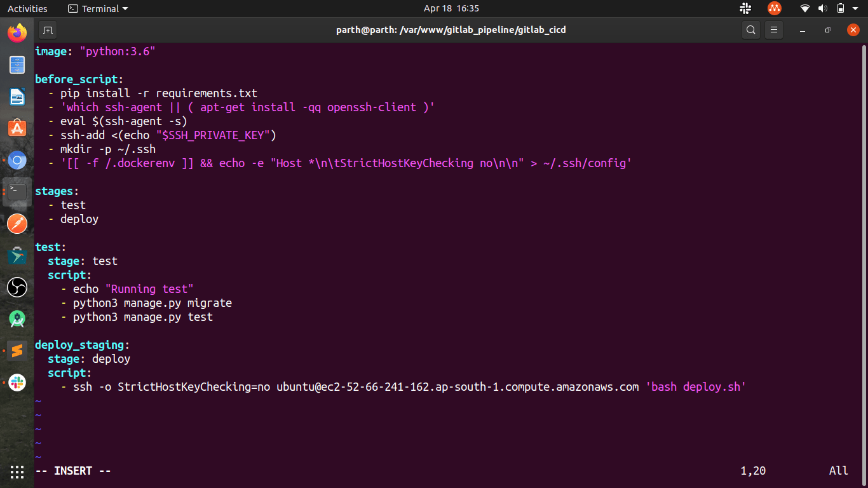Open the Terminal application menu
This screenshot has height=488, width=868.
[x=97, y=8]
